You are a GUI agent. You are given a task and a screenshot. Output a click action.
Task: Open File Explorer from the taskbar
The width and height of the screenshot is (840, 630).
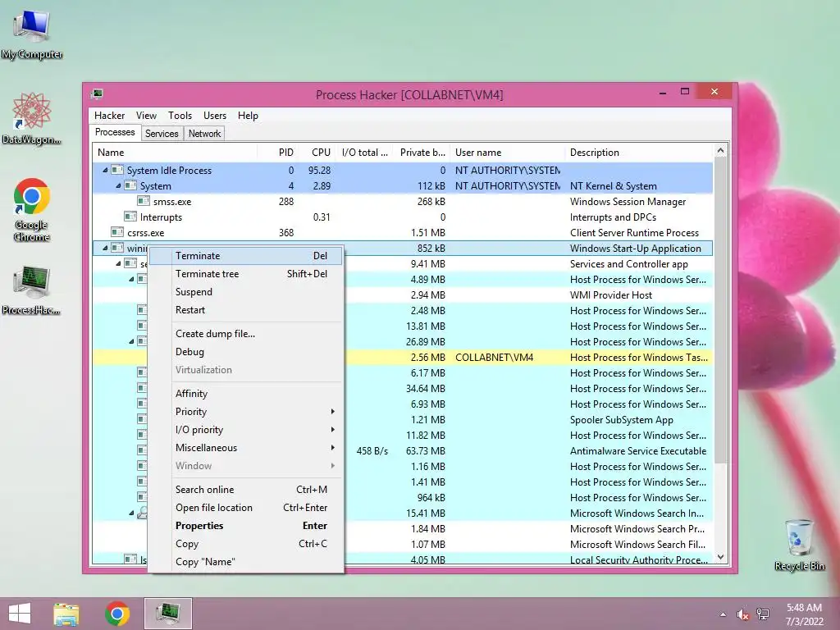click(66, 614)
